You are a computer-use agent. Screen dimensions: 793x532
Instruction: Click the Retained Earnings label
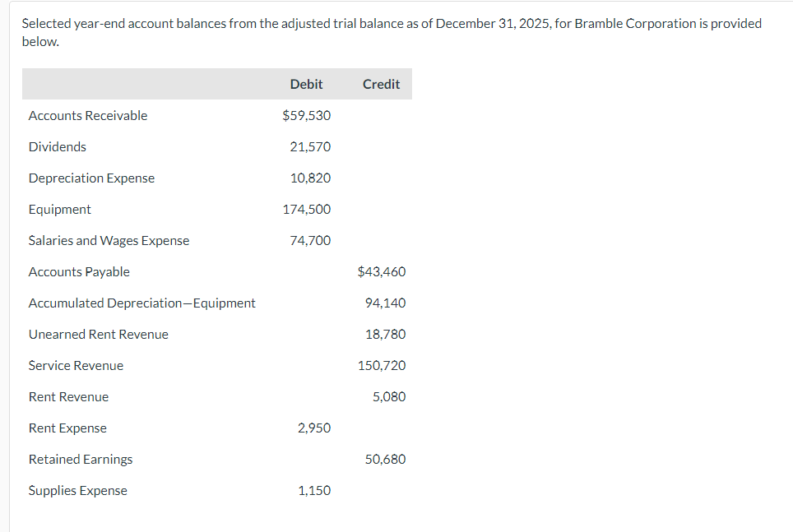tap(81, 459)
